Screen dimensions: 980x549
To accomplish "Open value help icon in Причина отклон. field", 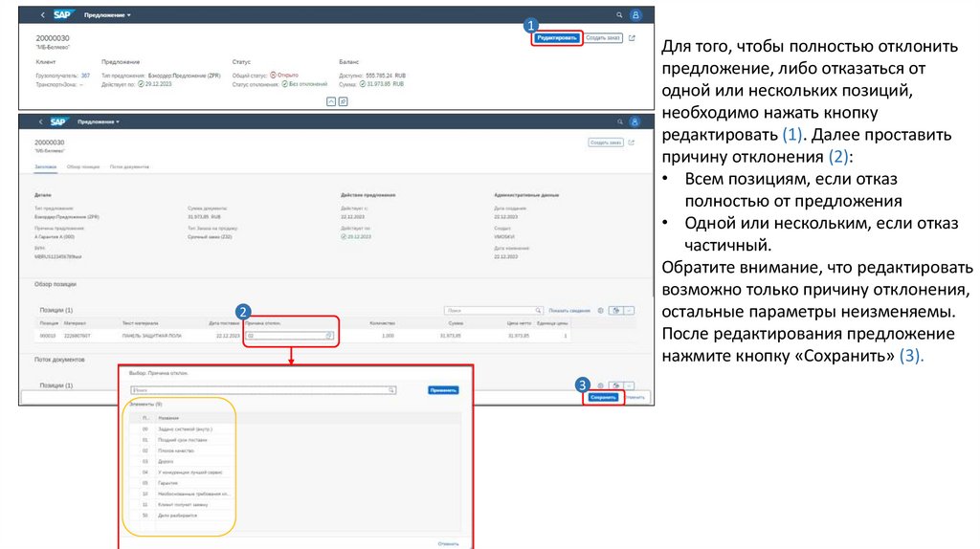I will (x=329, y=336).
